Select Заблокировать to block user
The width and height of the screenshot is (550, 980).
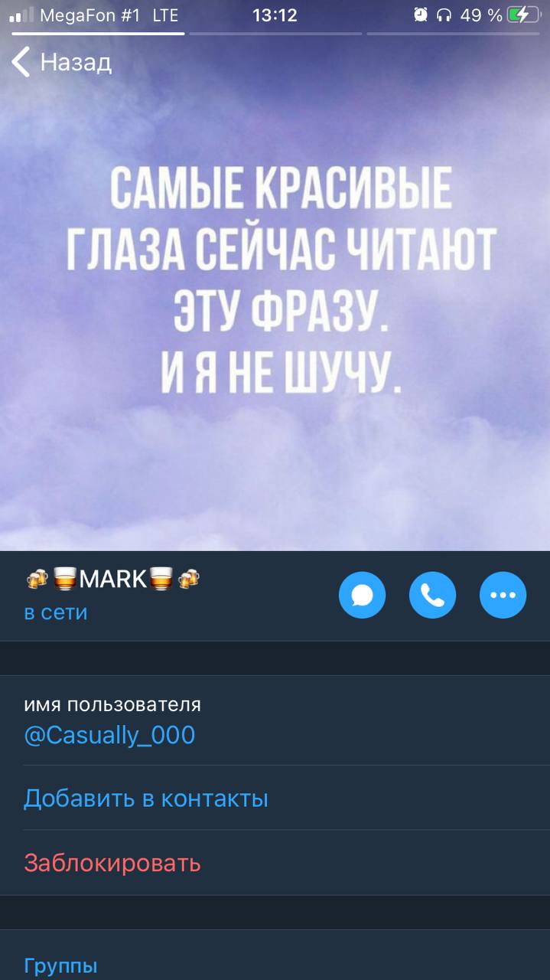pos(112,863)
